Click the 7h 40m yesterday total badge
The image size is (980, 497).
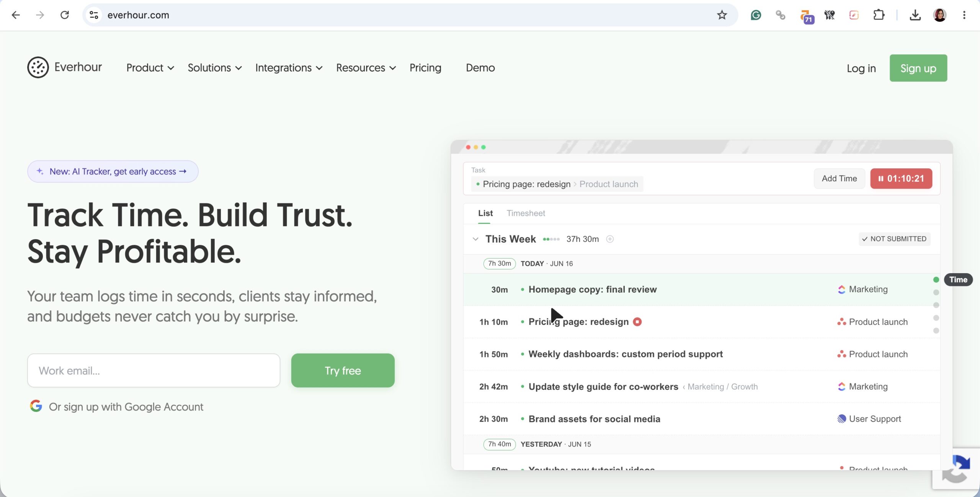tap(500, 444)
